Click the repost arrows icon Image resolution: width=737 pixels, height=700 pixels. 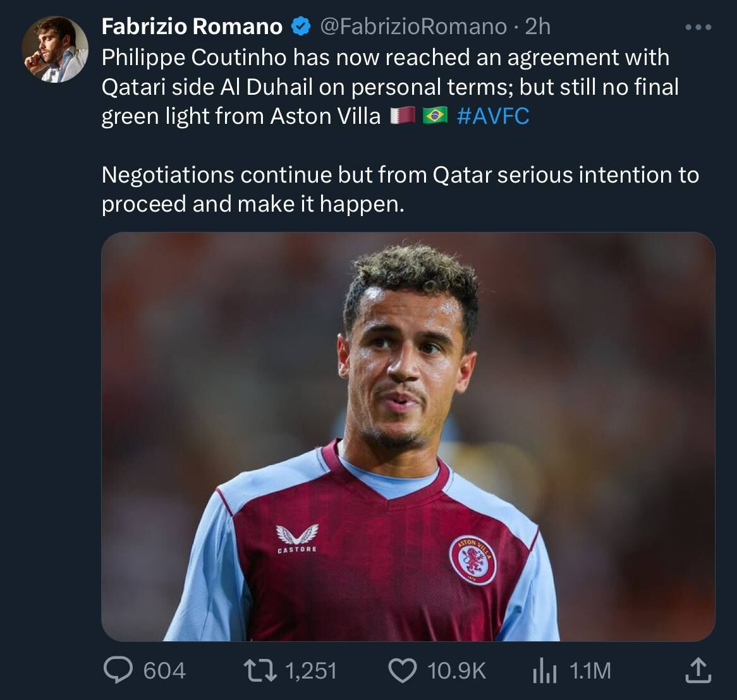(260, 670)
